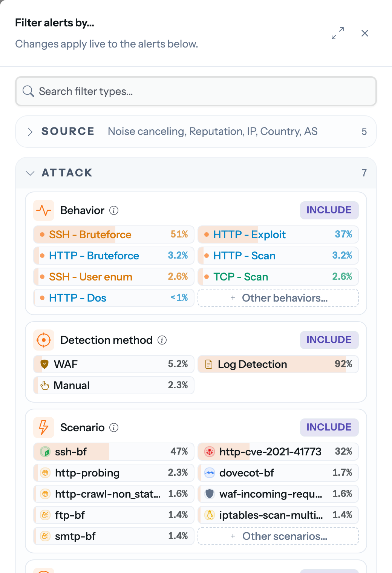Click the Log Detection document icon

[208, 364]
